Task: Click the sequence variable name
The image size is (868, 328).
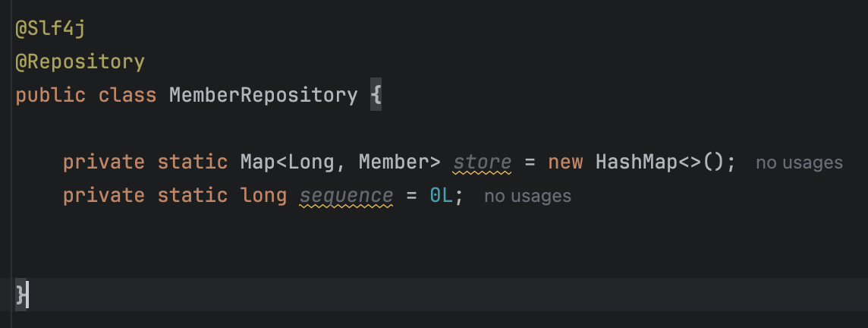Action: tap(346, 195)
